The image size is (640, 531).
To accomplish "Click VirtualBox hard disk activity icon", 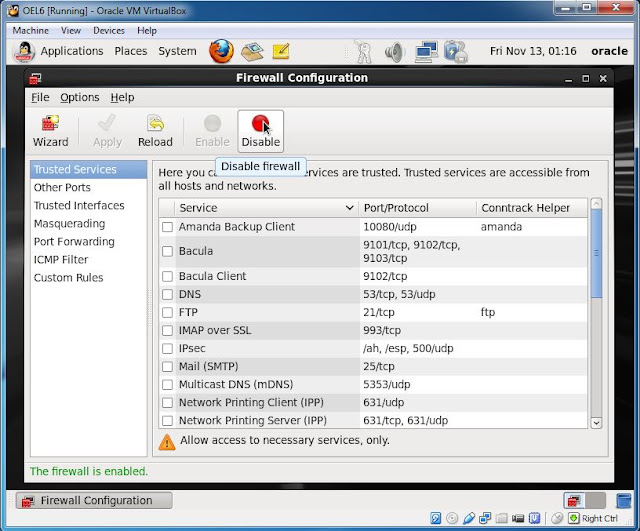I will pos(436,518).
